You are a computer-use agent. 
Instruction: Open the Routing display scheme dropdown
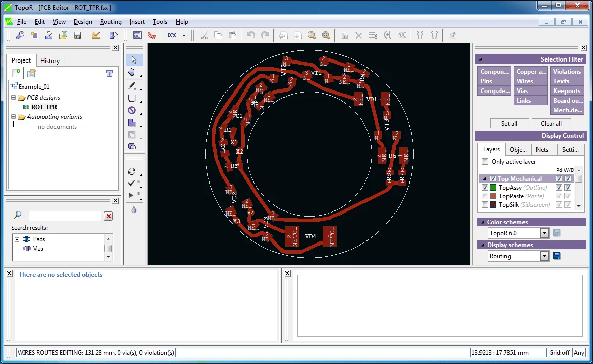544,256
